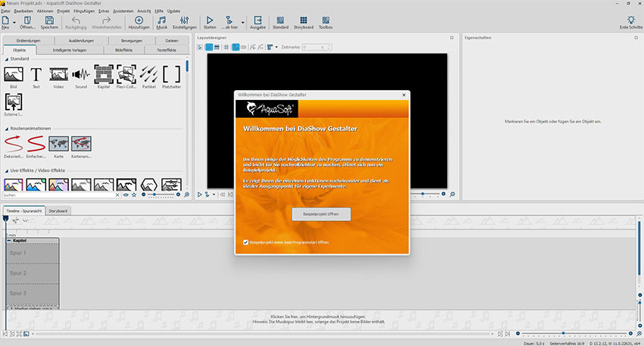This screenshot has width=644, height=346.
Task: Select the Partikel object icon
Action: (149, 74)
